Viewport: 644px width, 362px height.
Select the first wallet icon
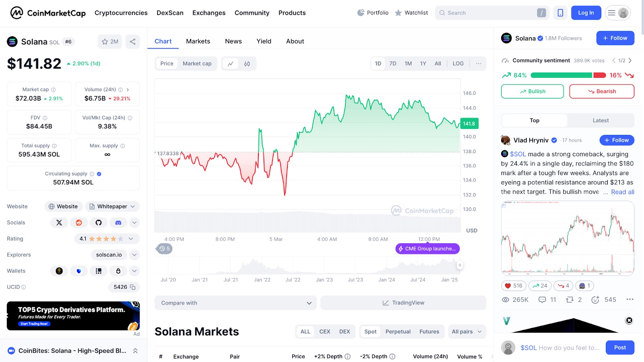(59, 271)
